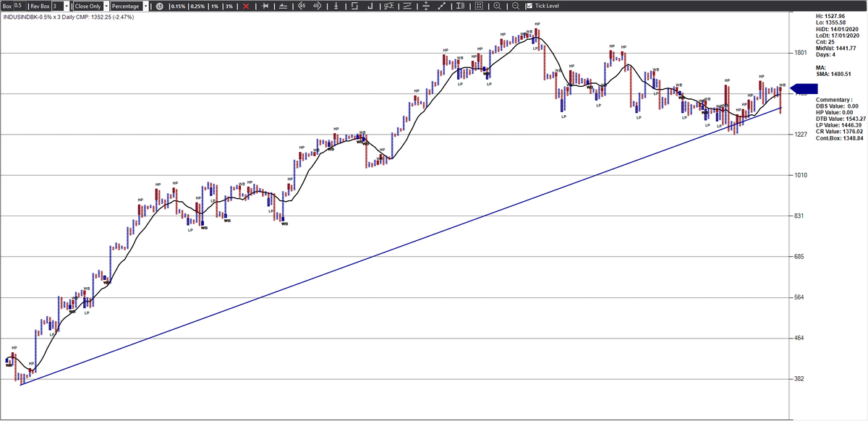Click the red X delete icon
Screen dimensions: 868x421
[246, 6]
